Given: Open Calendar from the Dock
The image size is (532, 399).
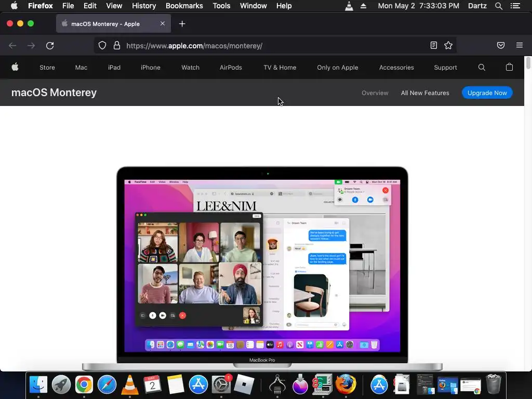Looking at the screenshot, I should tap(152, 385).
